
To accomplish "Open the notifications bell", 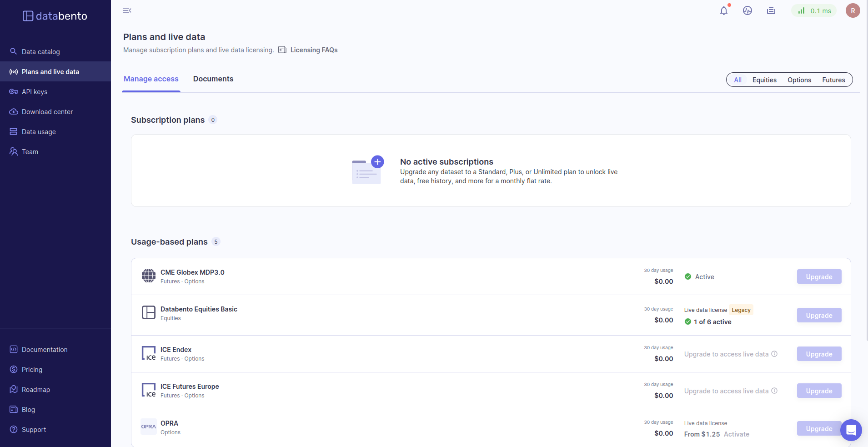I will coord(724,10).
